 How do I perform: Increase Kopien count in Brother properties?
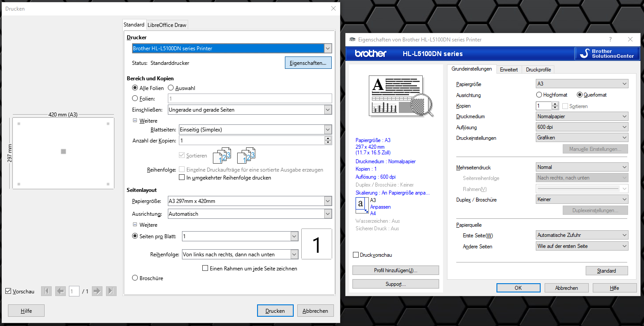[x=555, y=104]
